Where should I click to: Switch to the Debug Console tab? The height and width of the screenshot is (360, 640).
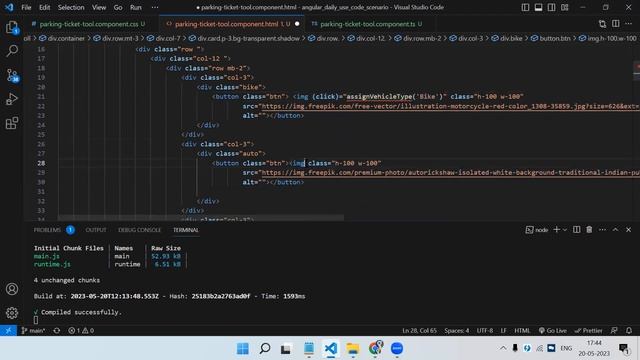pos(140,230)
